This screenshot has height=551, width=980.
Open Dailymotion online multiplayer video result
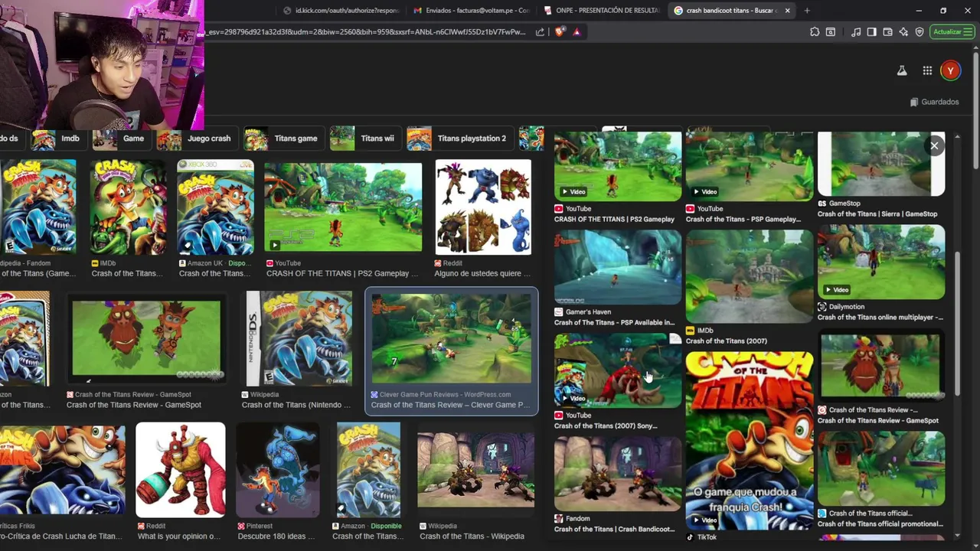[x=881, y=262]
